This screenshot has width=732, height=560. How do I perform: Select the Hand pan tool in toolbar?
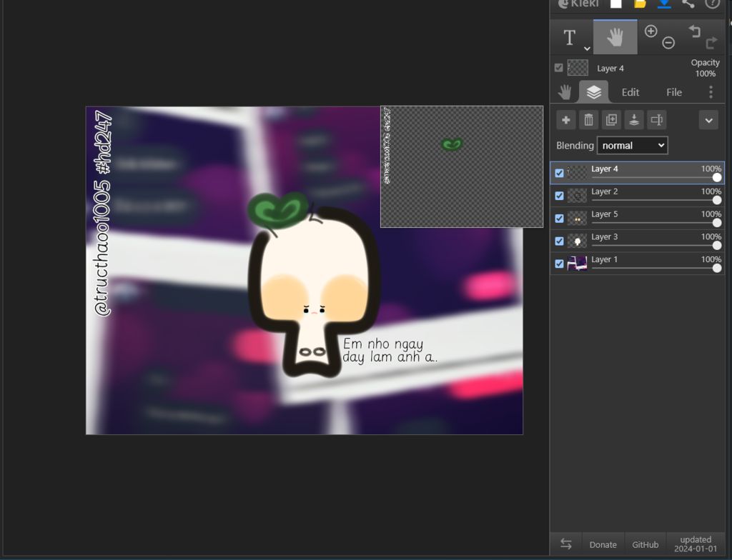point(615,37)
